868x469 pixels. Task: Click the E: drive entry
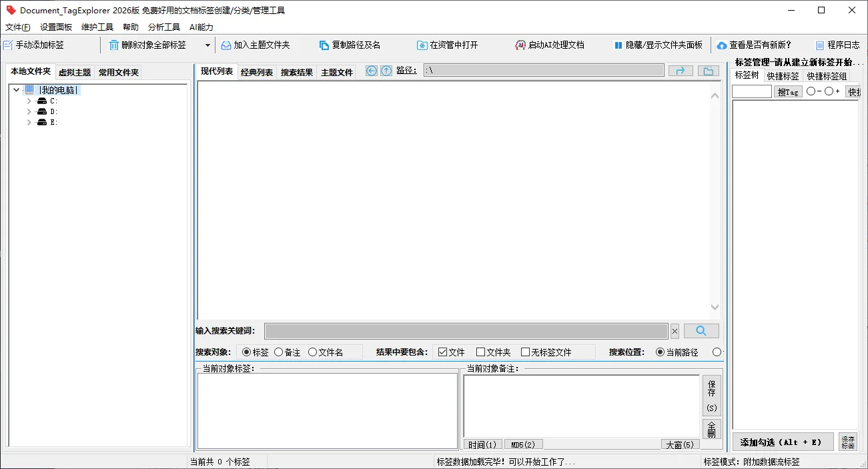pos(54,122)
